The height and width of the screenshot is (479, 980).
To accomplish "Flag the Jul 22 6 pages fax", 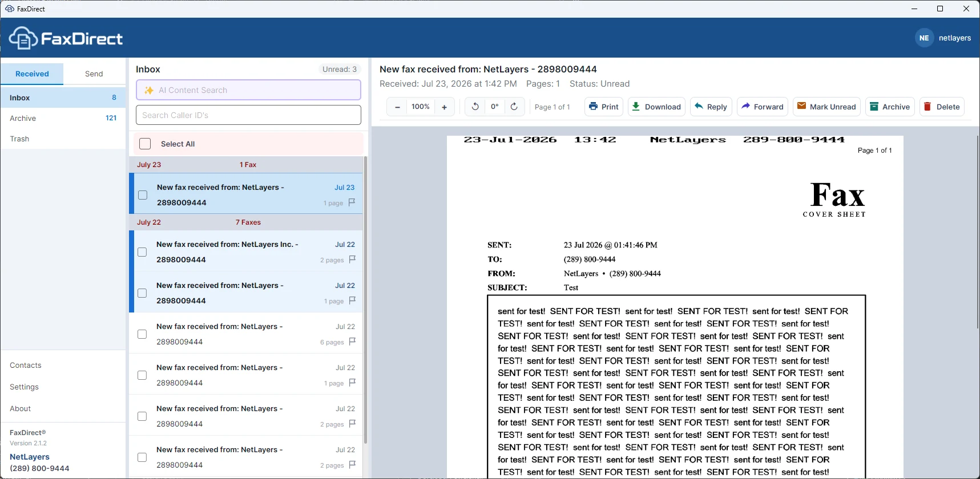I will tap(352, 341).
